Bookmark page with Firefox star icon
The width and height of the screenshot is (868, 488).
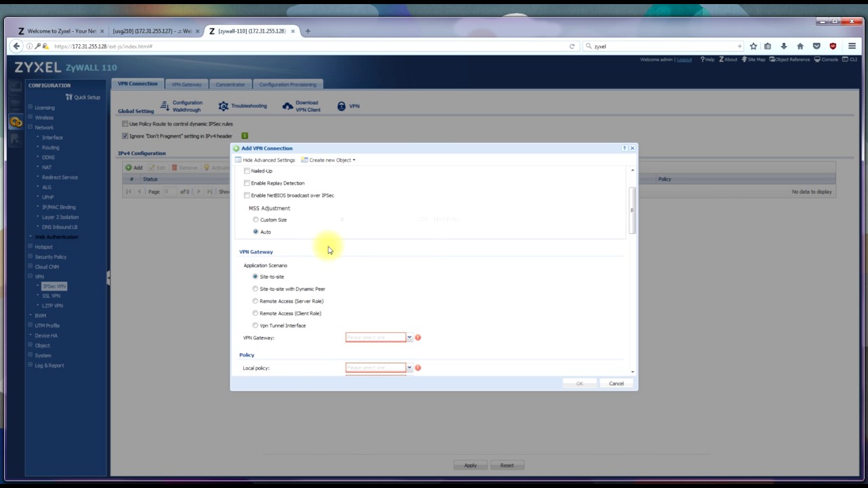click(x=753, y=46)
